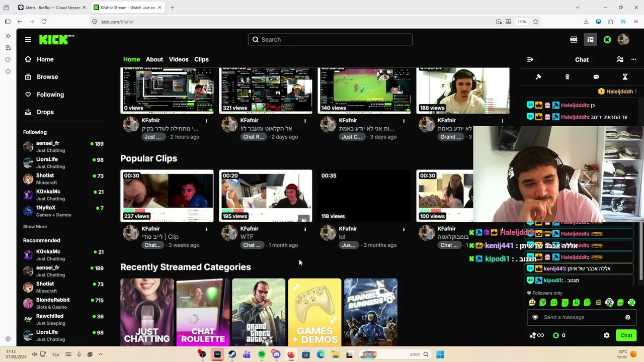
Task: Open Following in the sidebar
Action: [50, 95]
